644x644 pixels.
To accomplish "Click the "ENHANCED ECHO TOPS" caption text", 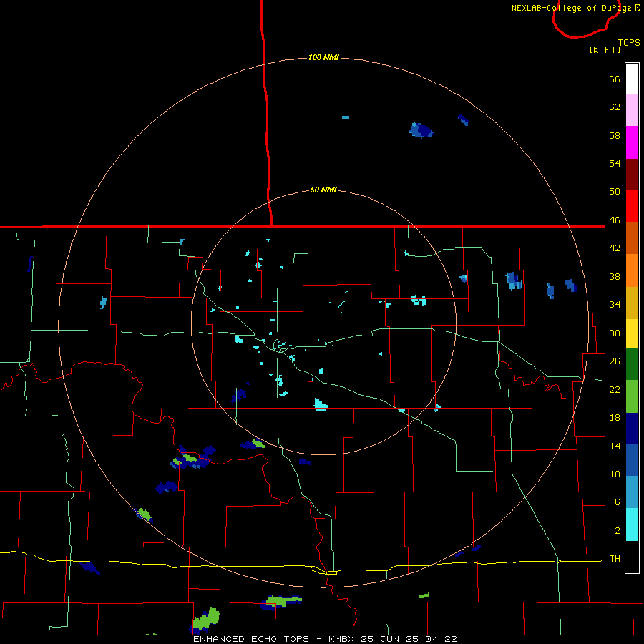I will click(x=251, y=639).
